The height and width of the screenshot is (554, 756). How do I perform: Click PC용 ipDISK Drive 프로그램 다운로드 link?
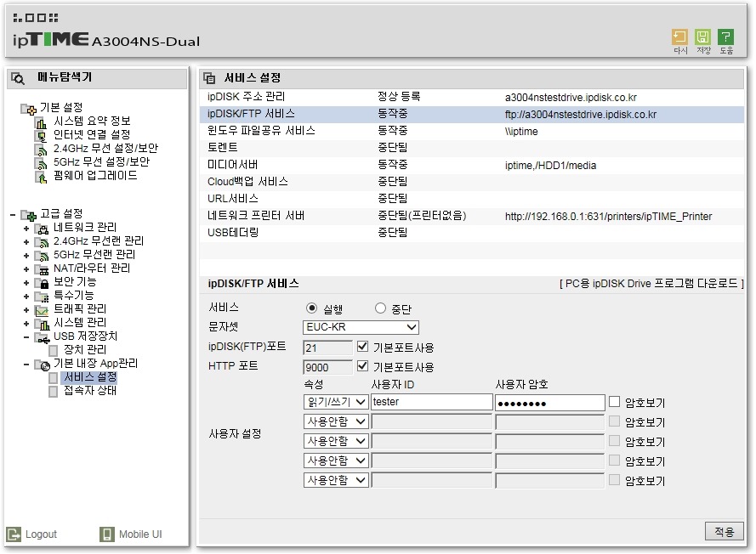pyautogui.click(x=651, y=283)
